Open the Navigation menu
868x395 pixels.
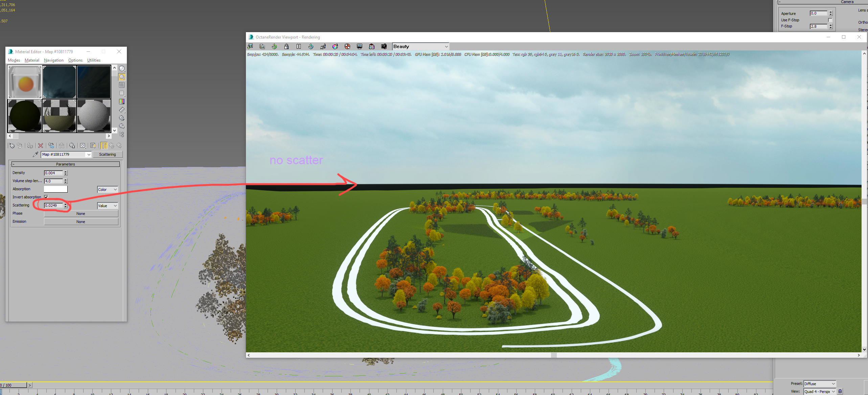pos(53,60)
